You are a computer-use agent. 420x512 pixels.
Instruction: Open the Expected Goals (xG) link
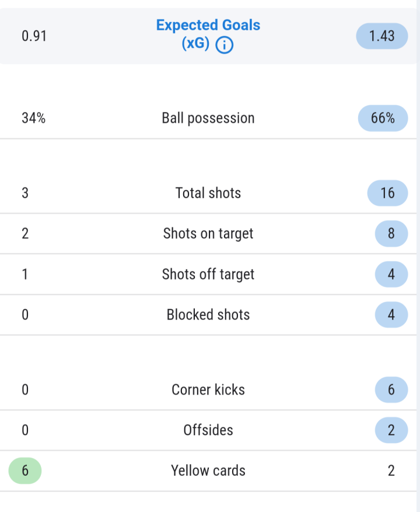[x=208, y=34]
